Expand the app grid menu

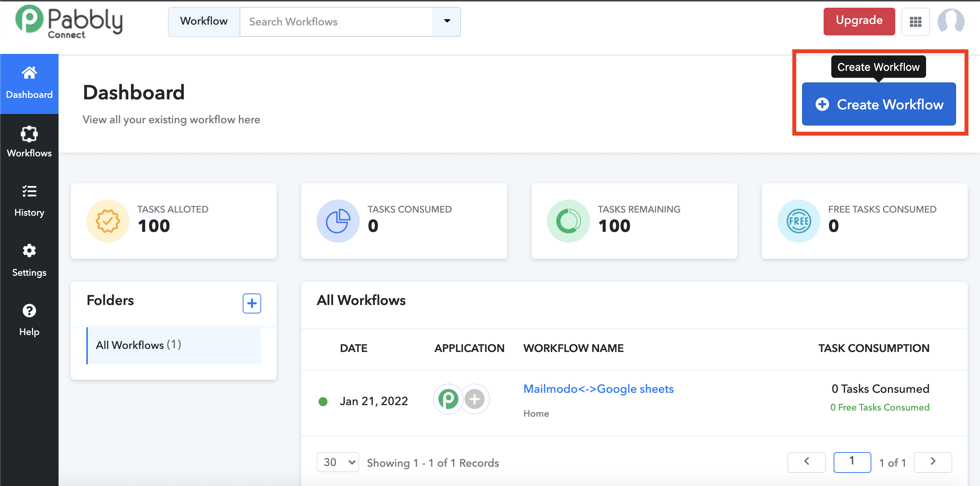[916, 21]
